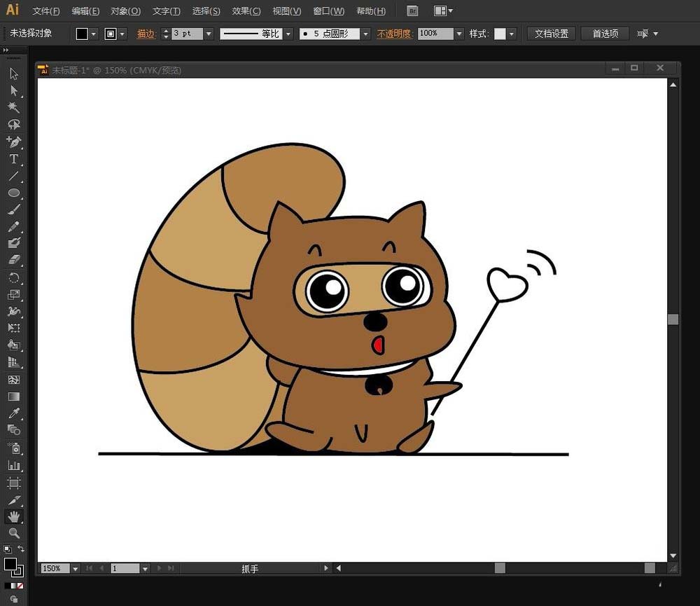Activate the Eraser tool
This screenshot has width=700, height=606.
(x=13, y=260)
